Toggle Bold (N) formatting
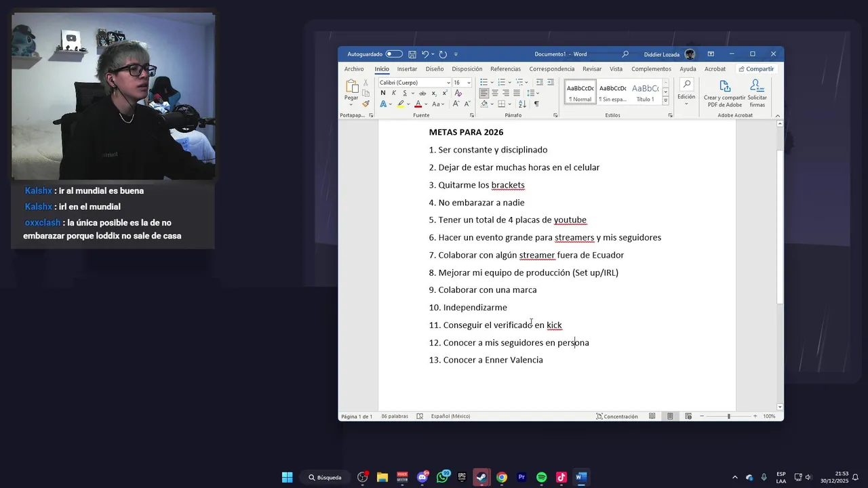Viewport: 868px width, 488px height. [x=383, y=94]
